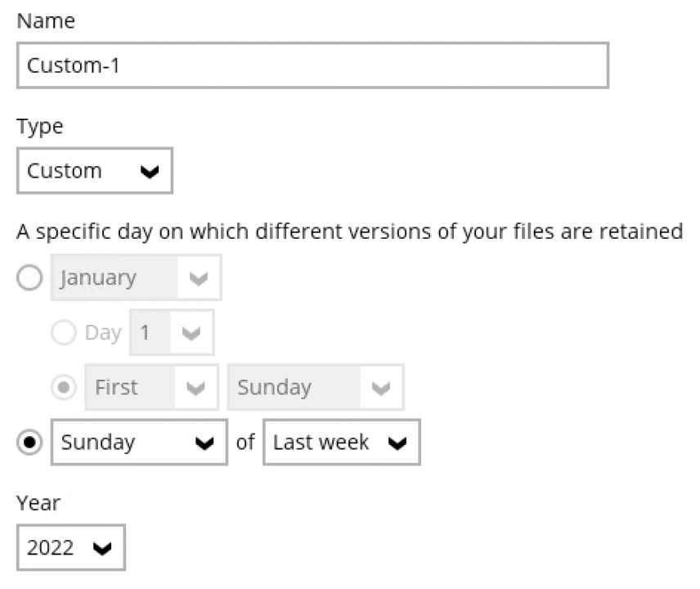Click the chevron on the First dropdown

pos(196,388)
